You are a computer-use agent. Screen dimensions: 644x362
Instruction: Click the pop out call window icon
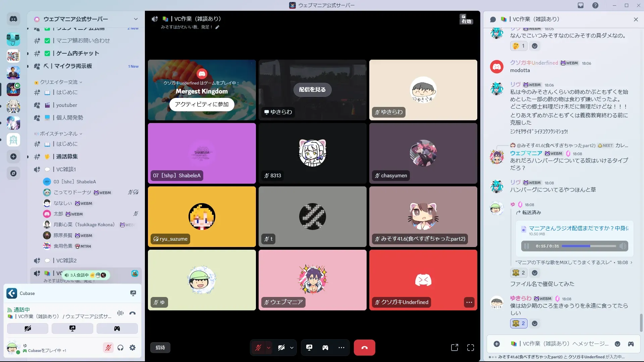(454, 348)
